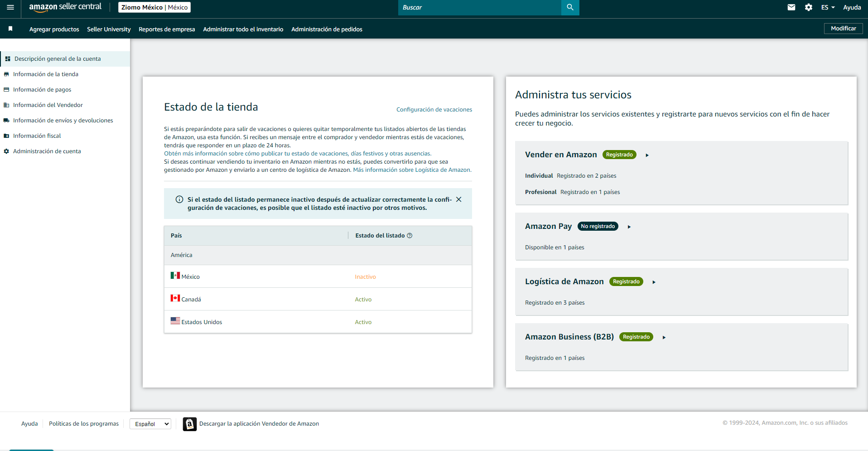Open Seller University menu item

click(109, 29)
